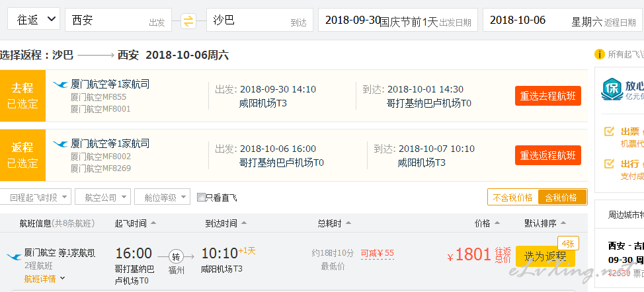Click the yellow info icon beside 所有起飞
644x292 pixels.
pos(600,54)
